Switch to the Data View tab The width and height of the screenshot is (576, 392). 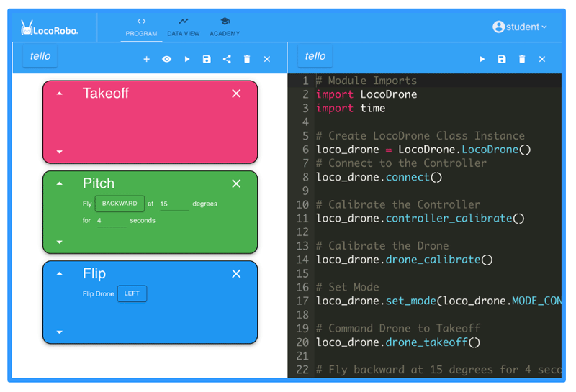pos(184,27)
